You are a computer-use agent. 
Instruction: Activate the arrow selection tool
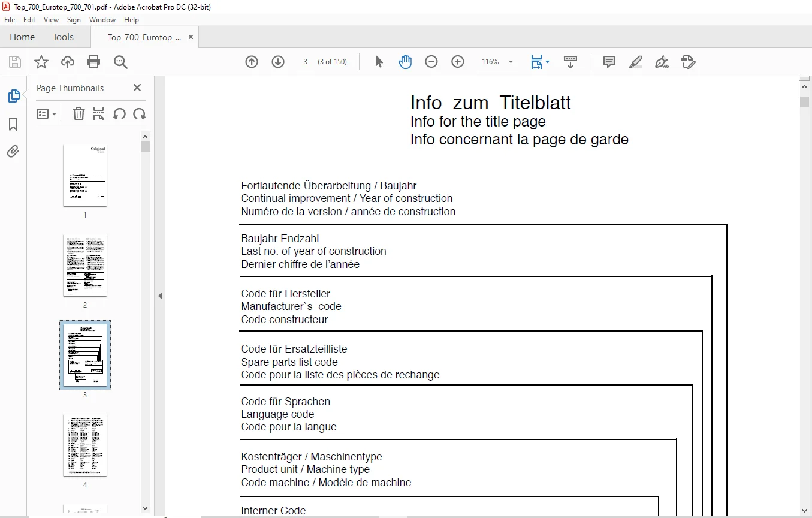(x=379, y=62)
